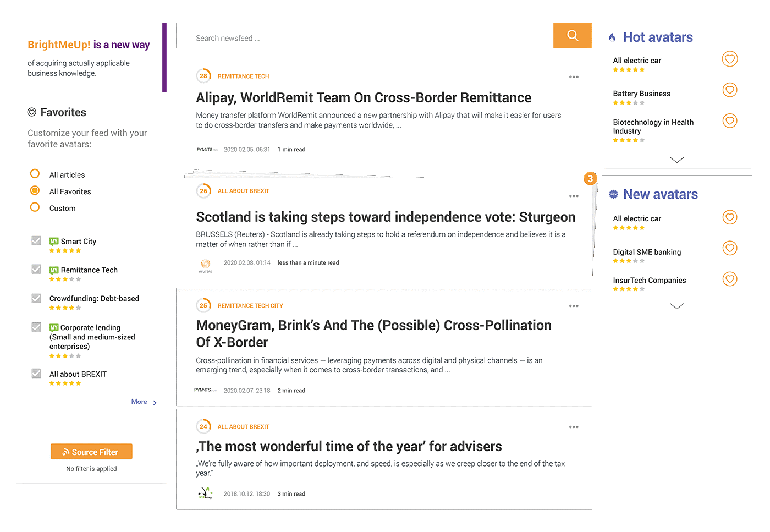Select the Custom radio option
This screenshot has height=532, width=770.
pos(35,207)
